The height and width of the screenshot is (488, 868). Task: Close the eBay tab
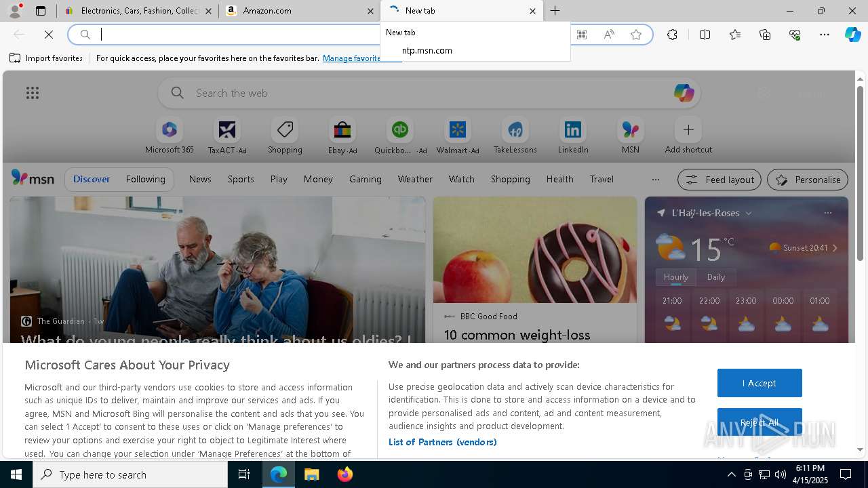(209, 11)
